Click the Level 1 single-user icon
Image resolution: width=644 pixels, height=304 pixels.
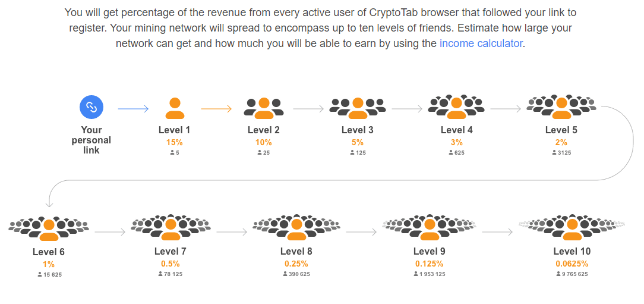coord(175,108)
